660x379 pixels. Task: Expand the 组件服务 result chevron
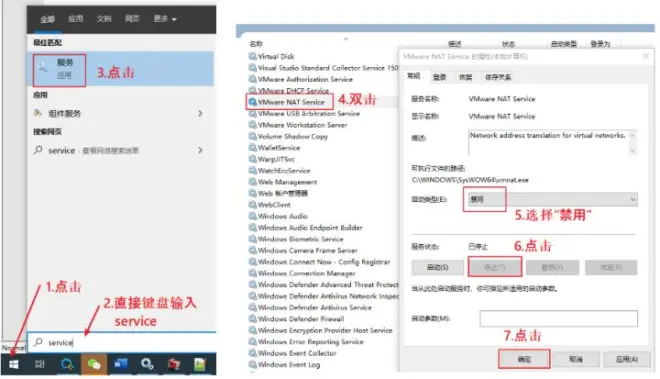coord(200,113)
